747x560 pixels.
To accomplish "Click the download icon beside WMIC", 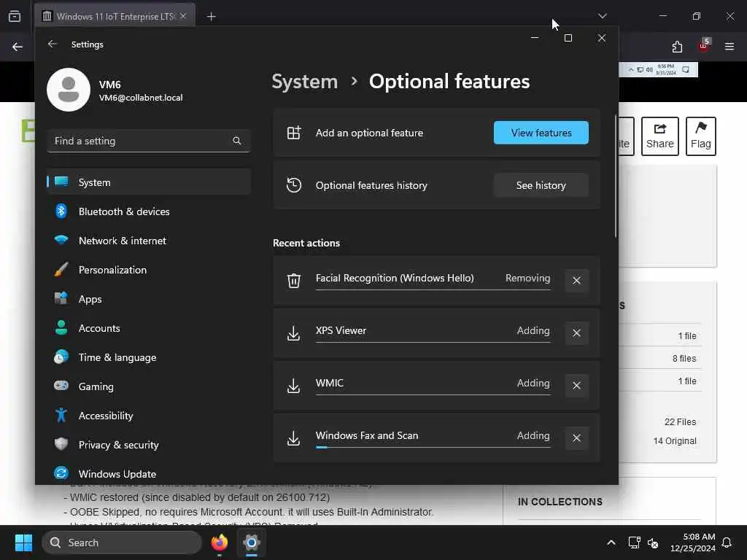I will (294, 386).
